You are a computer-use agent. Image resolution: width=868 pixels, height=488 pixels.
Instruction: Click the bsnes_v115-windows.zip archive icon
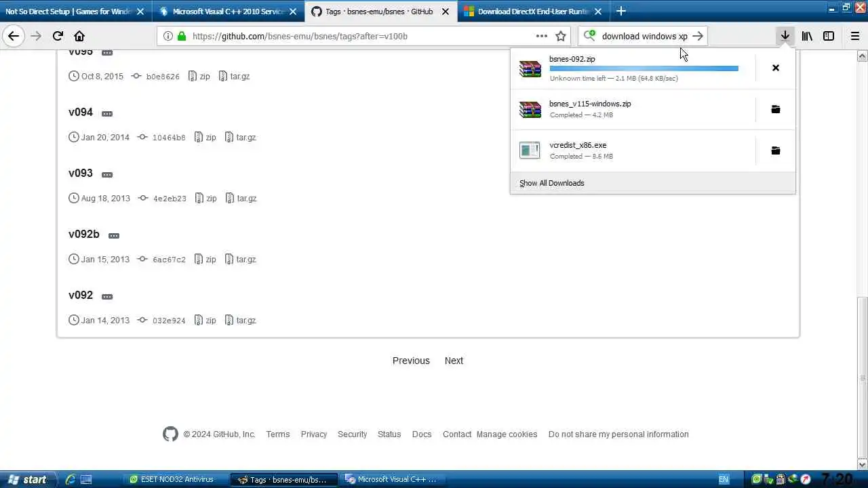[x=530, y=110]
